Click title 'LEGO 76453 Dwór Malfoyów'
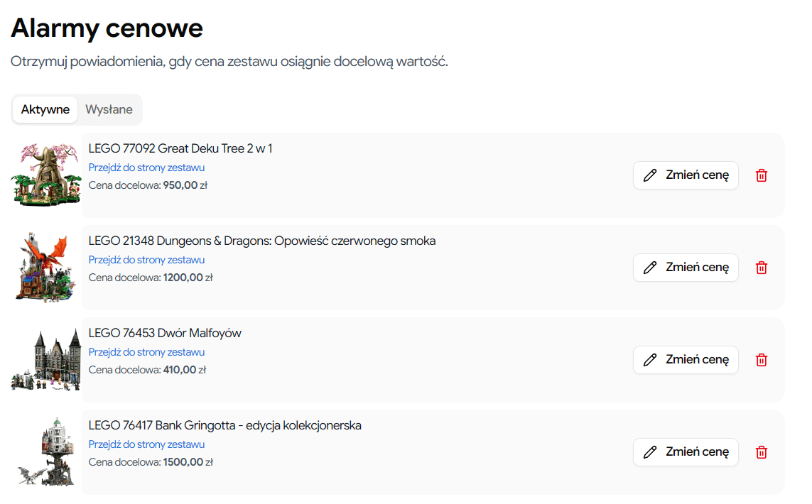This screenshot has height=504, width=812. [165, 333]
